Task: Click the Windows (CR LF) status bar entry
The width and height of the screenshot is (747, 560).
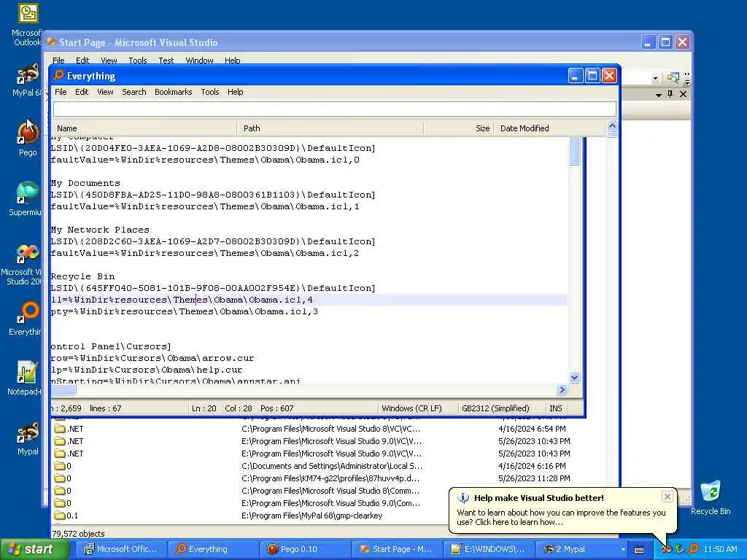Action: pyautogui.click(x=411, y=408)
